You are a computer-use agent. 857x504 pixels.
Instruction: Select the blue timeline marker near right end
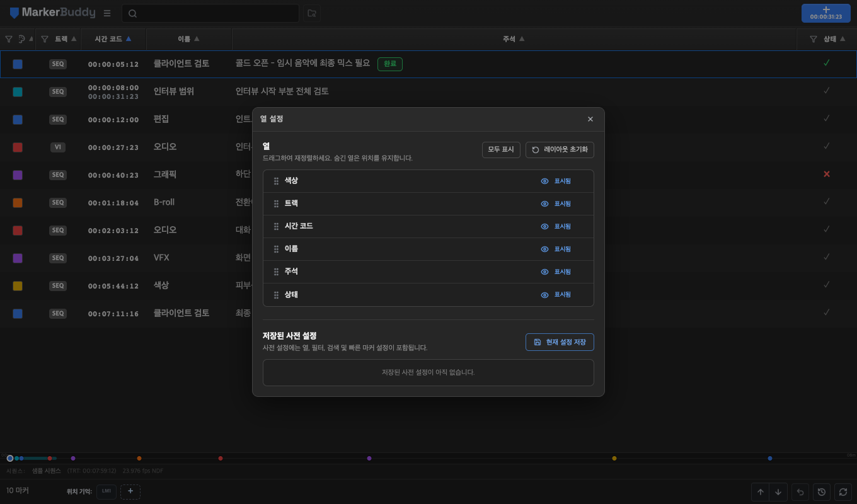pos(770,459)
